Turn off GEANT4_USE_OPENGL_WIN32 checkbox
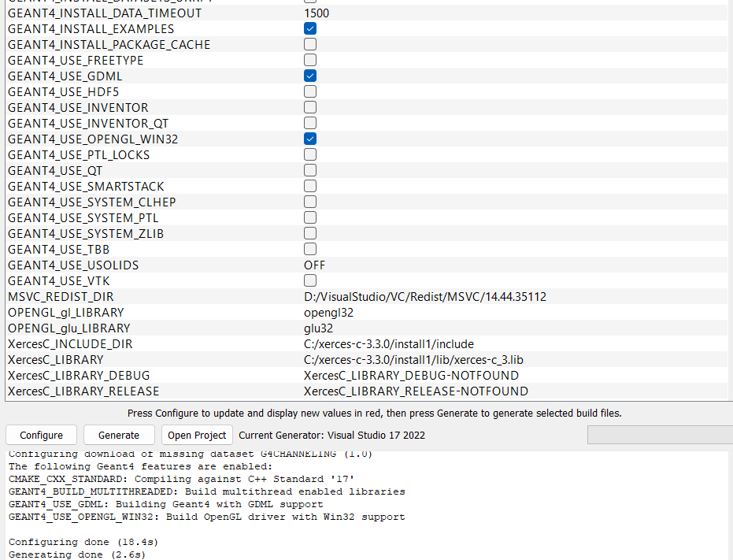Image resolution: width=733 pixels, height=560 pixels. 310,139
